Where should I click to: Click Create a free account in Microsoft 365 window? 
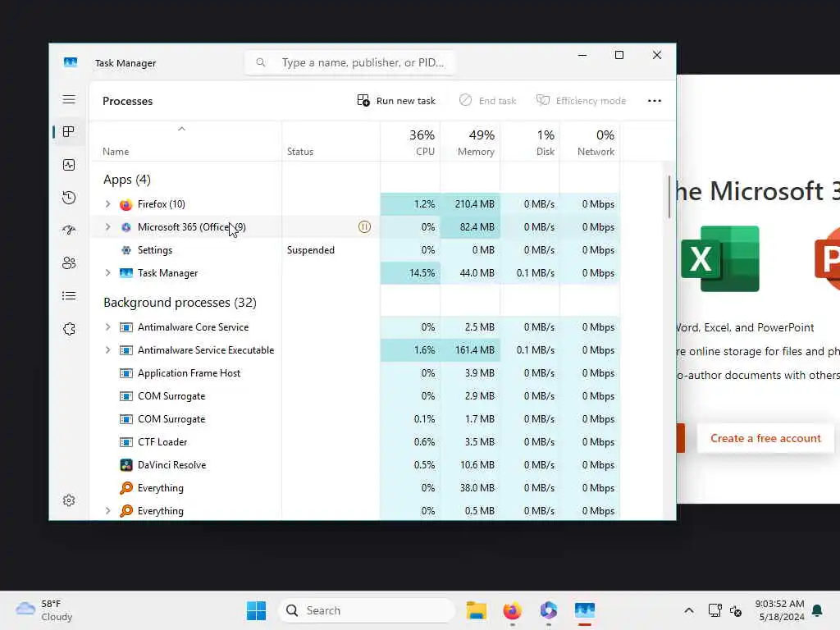click(765, 438)
